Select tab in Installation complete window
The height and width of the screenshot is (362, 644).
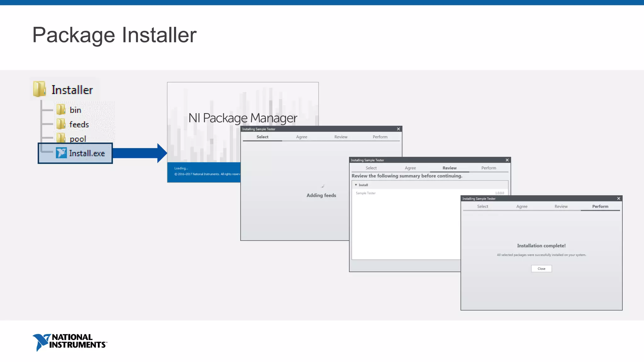pyautogui.click(x=483, y=206)
